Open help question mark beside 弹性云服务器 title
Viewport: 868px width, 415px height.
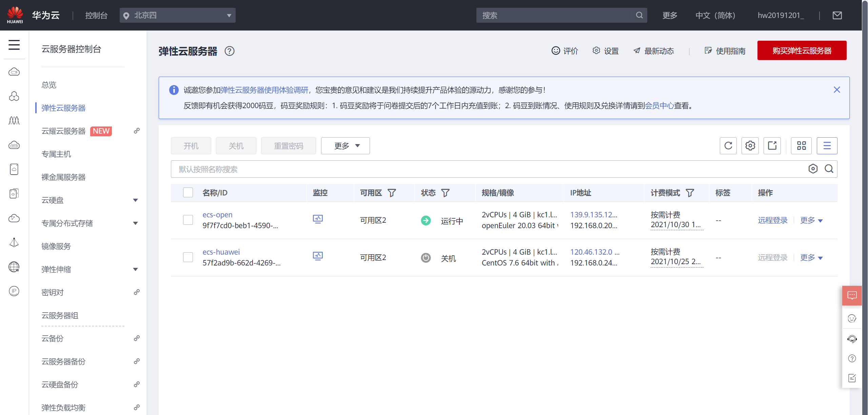point(230,51)
